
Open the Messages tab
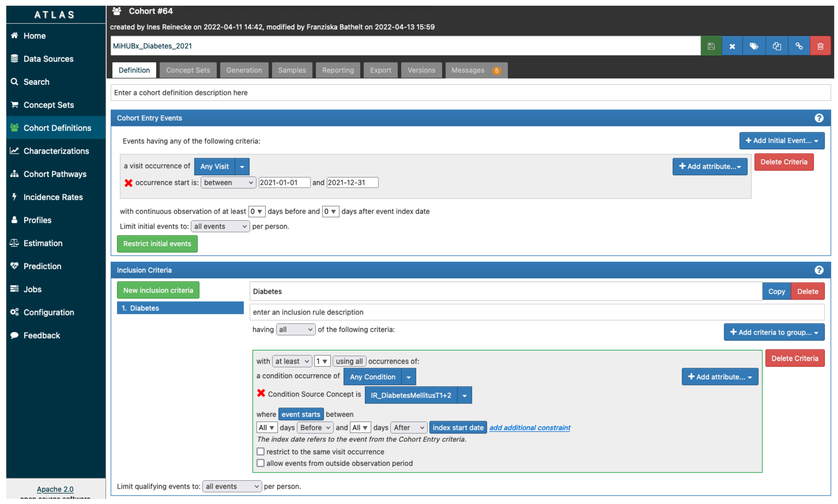point(476,70)
